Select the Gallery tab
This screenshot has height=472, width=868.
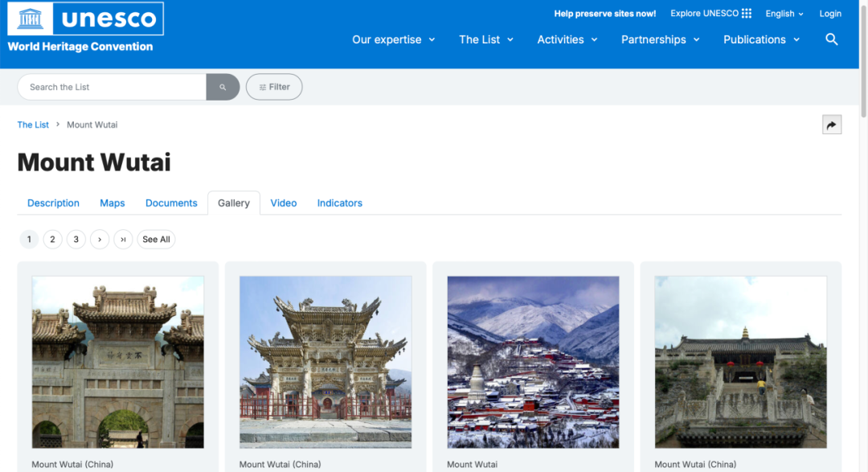pyautogui.click(x=234, y=203)
